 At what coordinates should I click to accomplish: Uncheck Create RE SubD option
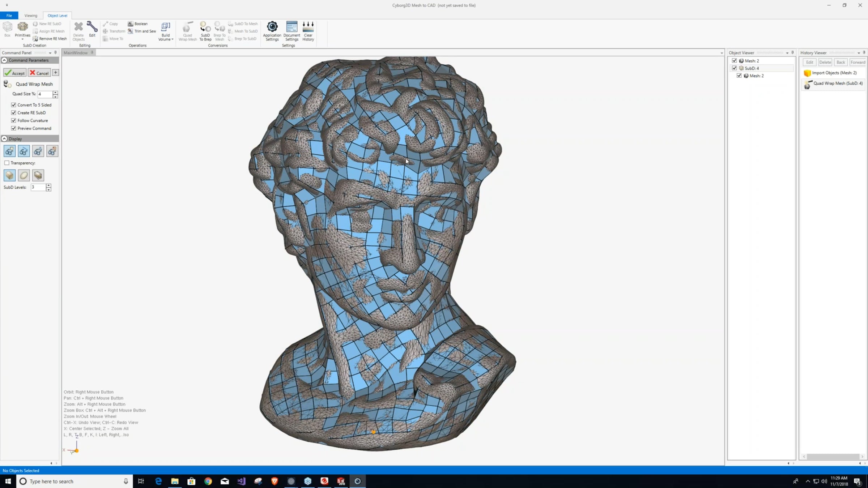pyautogui.click(x=14, y=113)
